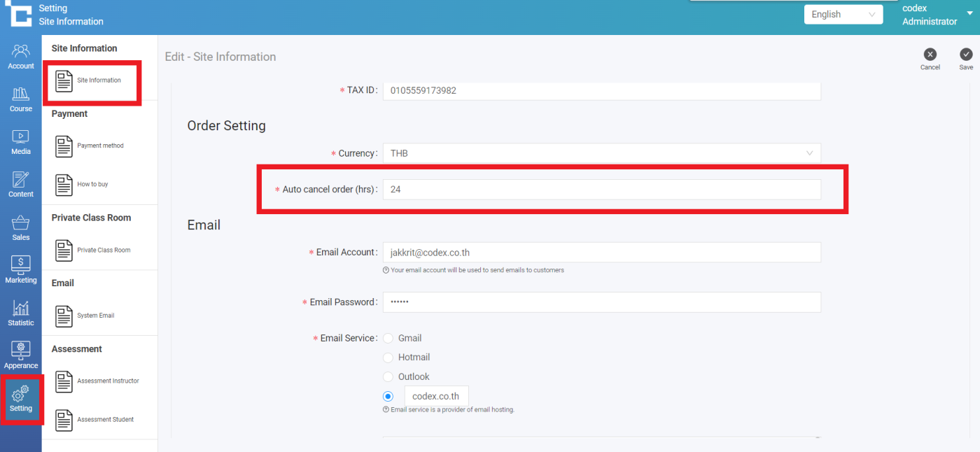This screenshot has height=452, width=980.
Task: Open the System Email menu item
Action: point(95,316)
